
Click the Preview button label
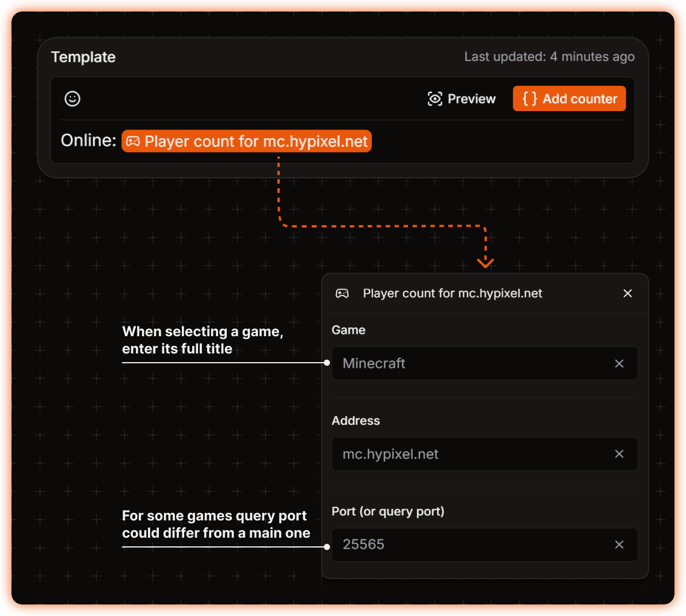(471, 99)
